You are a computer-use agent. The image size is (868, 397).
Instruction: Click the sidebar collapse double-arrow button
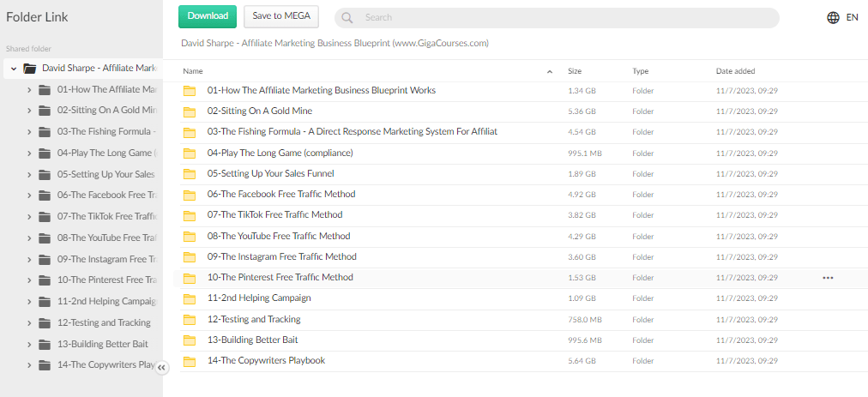click(x=162, y=367)
